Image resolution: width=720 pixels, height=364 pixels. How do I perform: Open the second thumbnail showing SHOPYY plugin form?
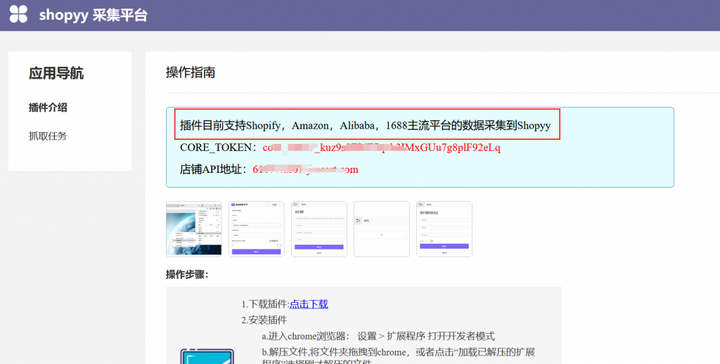(x=256, y=229)
